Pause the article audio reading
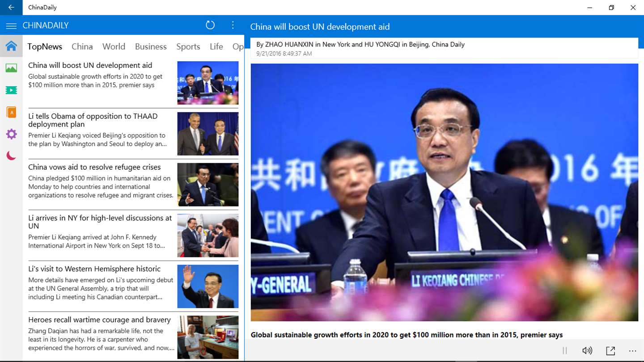Image resolution: width=644 pixels, height=362 pixels. click(x=565, y=351)
